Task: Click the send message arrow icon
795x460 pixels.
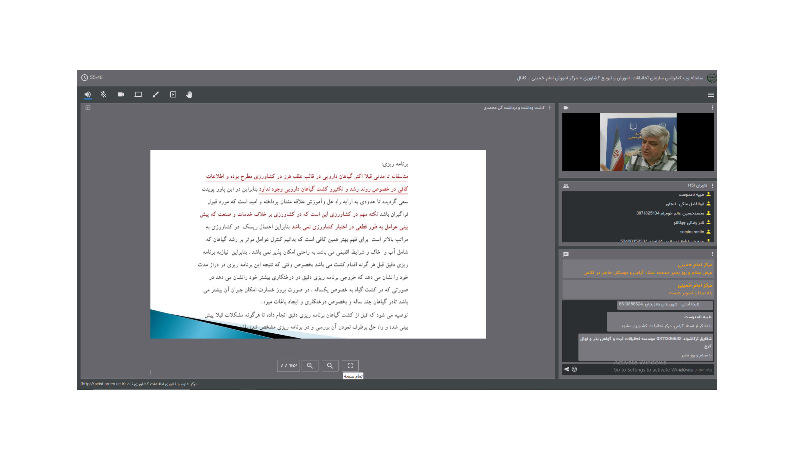Action: [566, 370]
